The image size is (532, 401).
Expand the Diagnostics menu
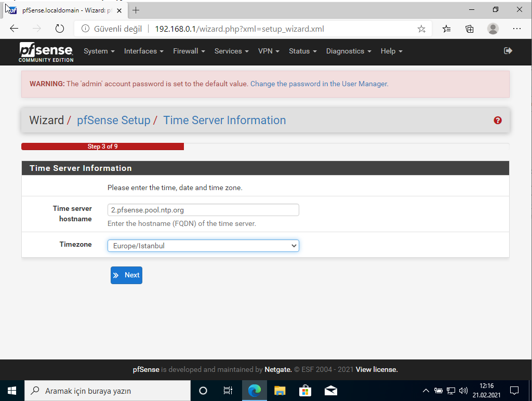click(349, 51)
